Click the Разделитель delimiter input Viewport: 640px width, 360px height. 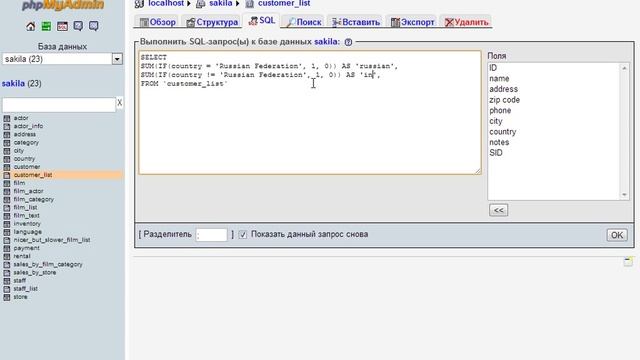(x=211, y=235)
